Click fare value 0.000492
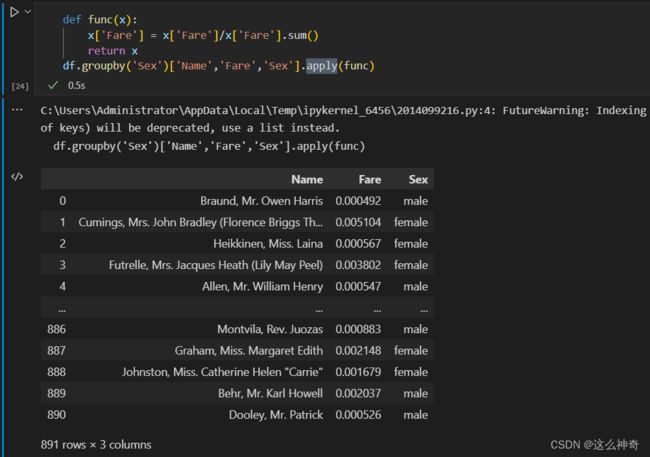Image resolution: width=650 pixels, height=457 pixels. coord(358,201)
